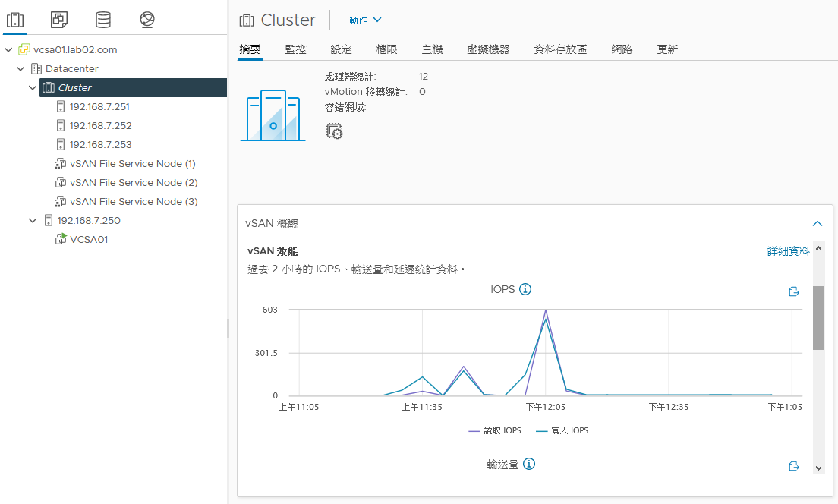Screen dimensions: 838x504
Task: Select vcsa01.lab02.com in the tree
Action: coord(75,49)
